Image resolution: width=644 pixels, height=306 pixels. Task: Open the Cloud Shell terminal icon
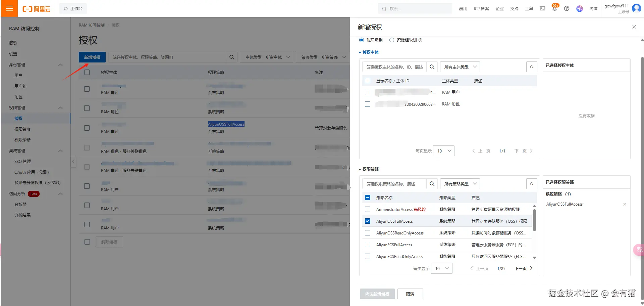tap(542, 8)
